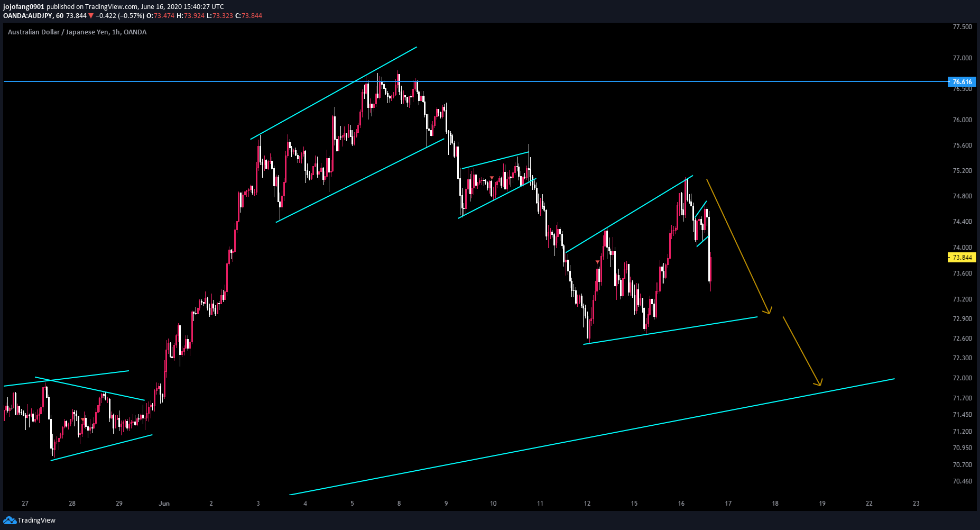The width and height of the screenshot is (980, 530).
Task: Click the 'Jun' date axis label
Action: 164,504
